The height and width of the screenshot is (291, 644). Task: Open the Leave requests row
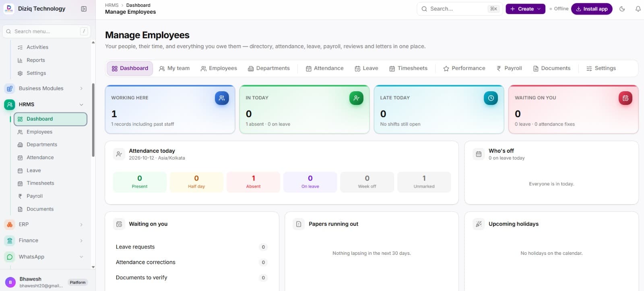click(x=192, y=247)
